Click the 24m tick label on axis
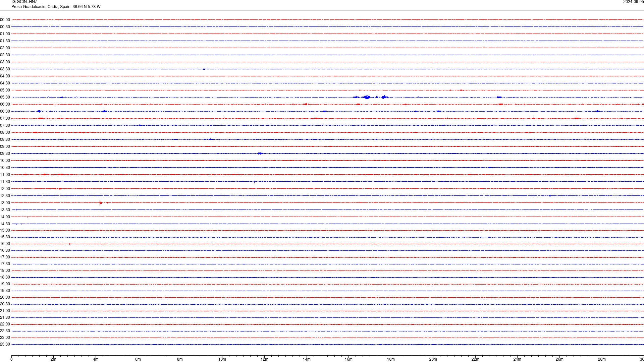Image resolution: width=644 pixels, height=362 pixels. coord(517,359)
